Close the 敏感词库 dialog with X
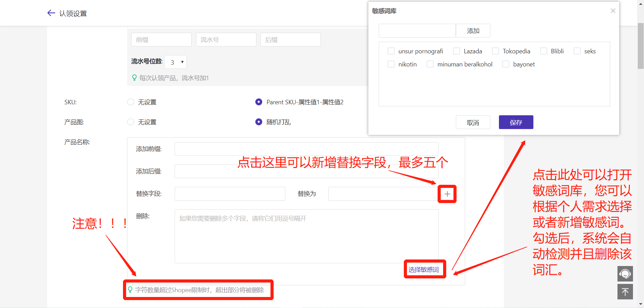644x308 pixels. pyautogui.click(x=613, y=11)
